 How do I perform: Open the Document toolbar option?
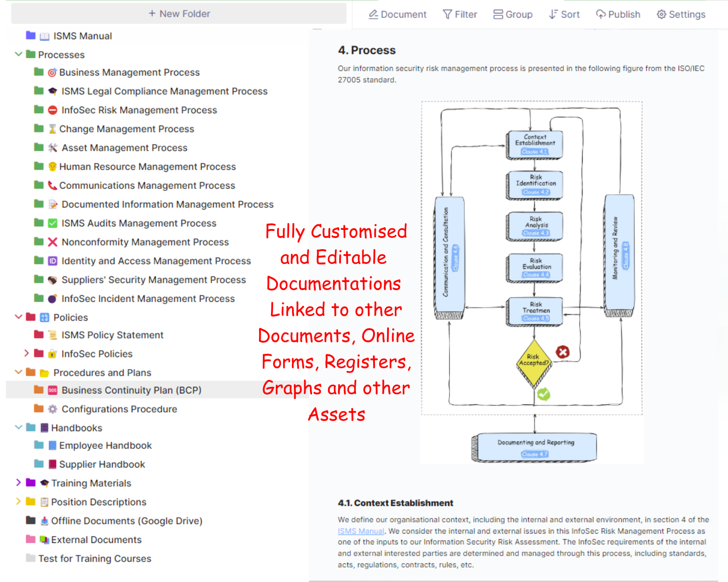click(x=397, y=14)
